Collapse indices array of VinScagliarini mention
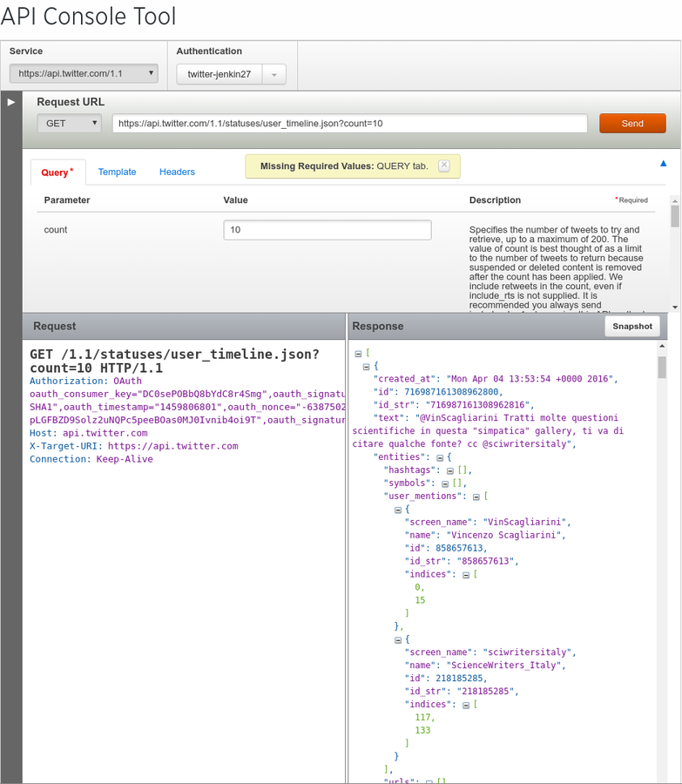 point(465,575)
